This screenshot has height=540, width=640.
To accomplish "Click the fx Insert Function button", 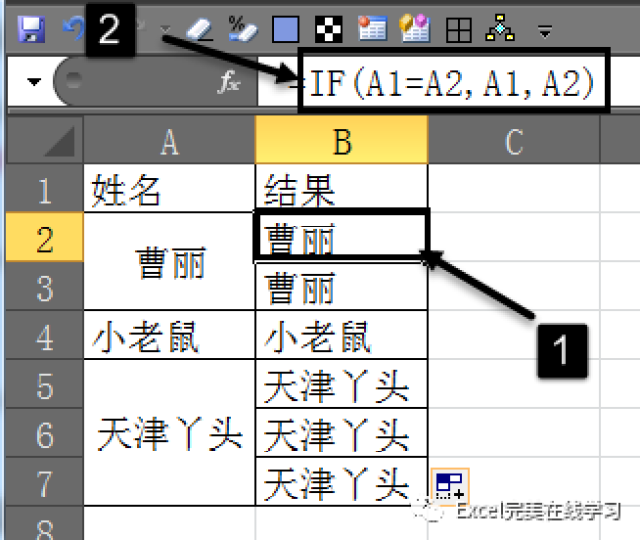I will (229, 82).
